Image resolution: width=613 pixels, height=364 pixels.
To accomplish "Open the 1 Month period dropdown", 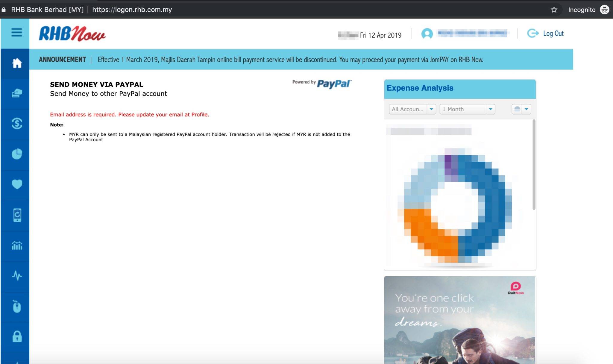I will click(467, 109).
